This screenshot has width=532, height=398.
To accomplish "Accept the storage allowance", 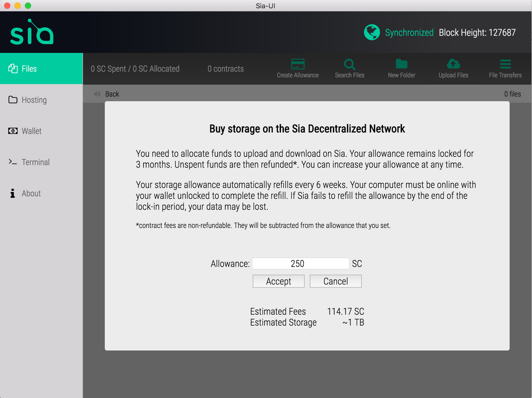I will click(x=278, y=281).
